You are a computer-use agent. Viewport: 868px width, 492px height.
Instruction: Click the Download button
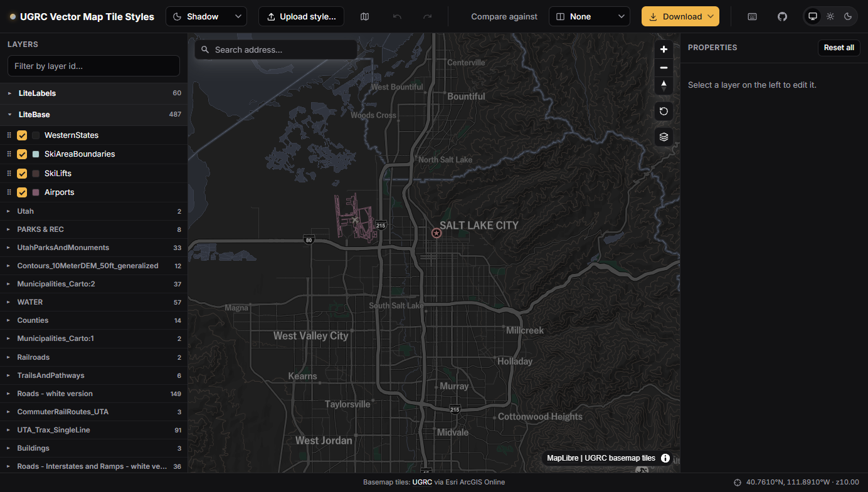pos(680,17)
